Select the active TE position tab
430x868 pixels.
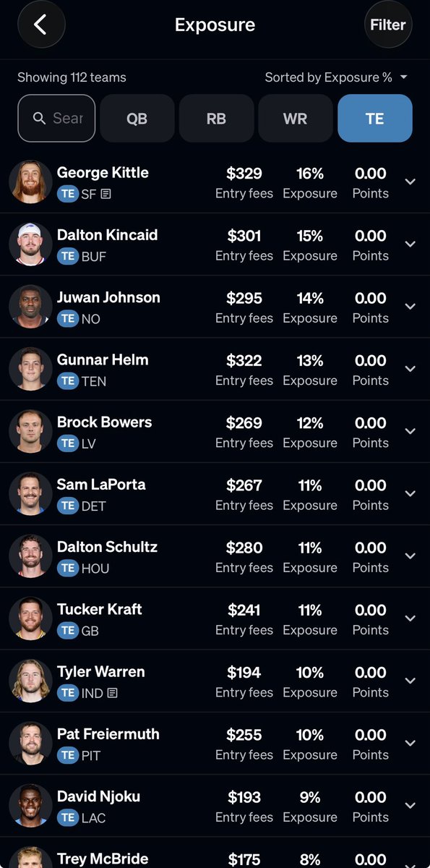tap(375, 118)
